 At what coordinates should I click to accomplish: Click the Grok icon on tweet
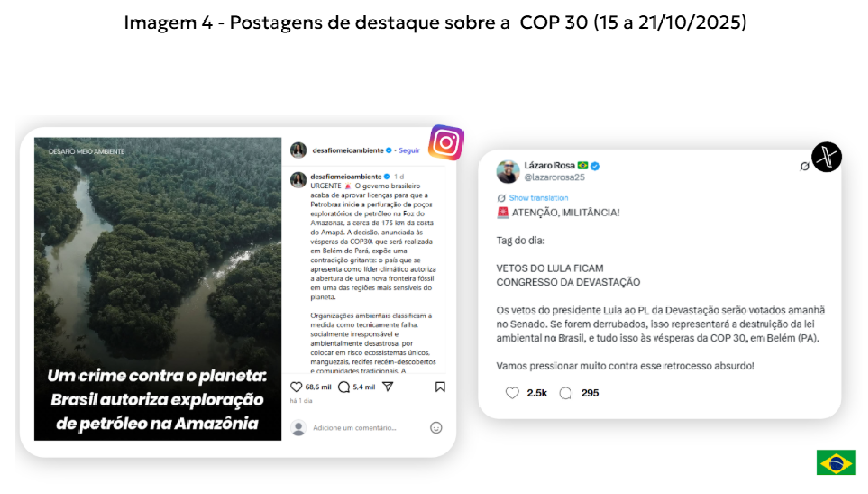click(x=804, y=167)
